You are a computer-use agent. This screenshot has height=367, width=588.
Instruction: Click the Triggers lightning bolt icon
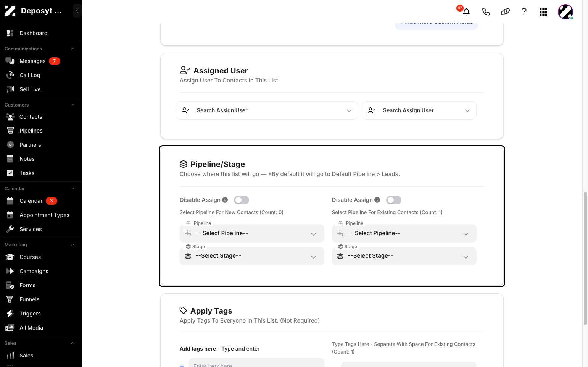10,314
